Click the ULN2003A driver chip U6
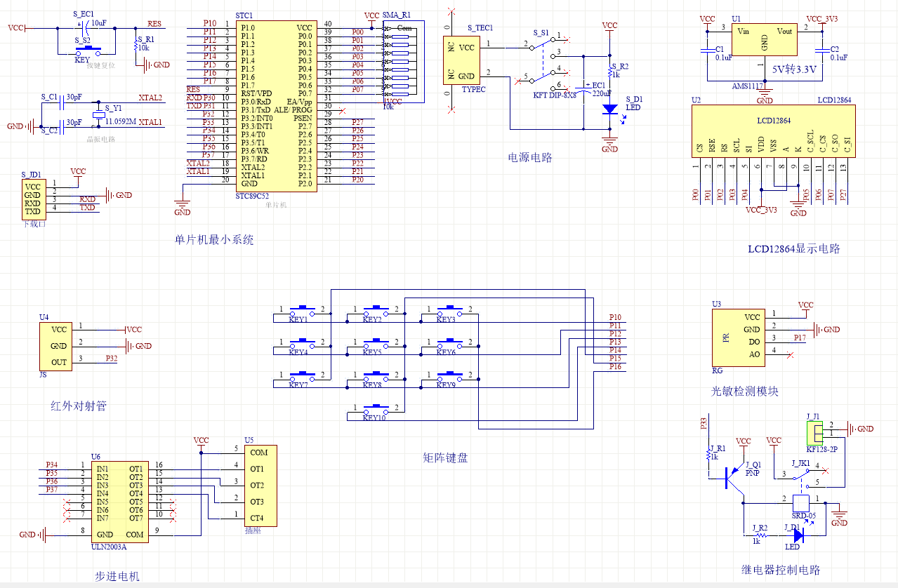 (x=119, y=501)
